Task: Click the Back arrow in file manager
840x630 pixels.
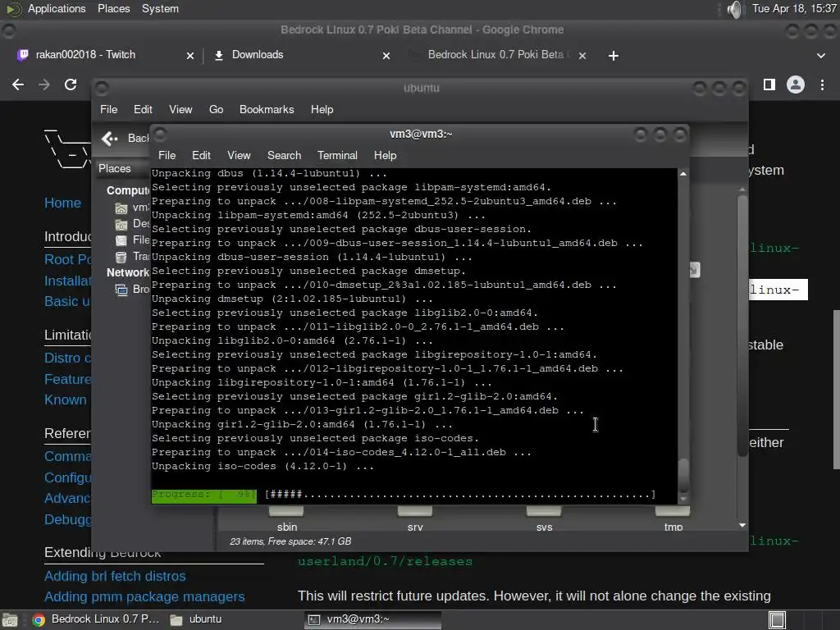Action: (110, 139)
